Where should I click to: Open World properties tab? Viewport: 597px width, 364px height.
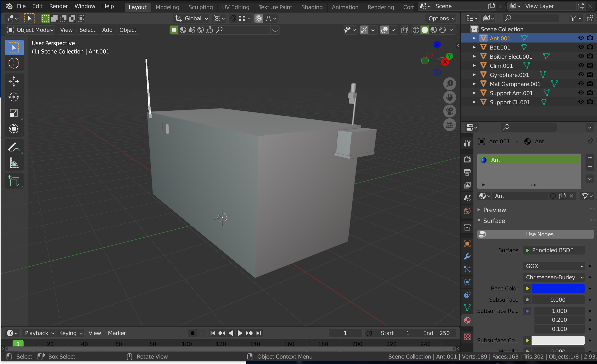click(467, 211)
